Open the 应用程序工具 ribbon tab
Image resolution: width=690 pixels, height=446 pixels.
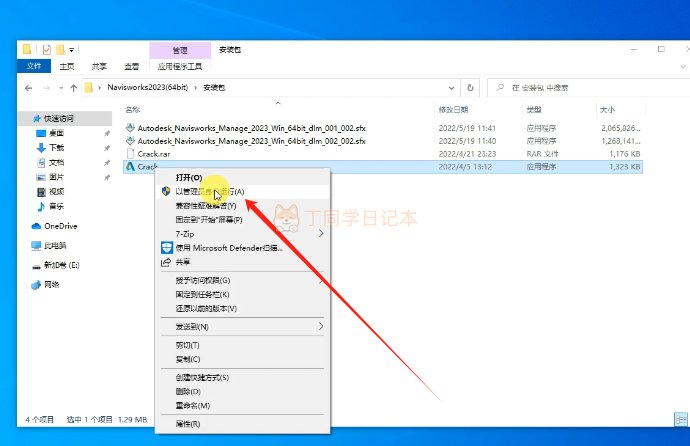180,66
